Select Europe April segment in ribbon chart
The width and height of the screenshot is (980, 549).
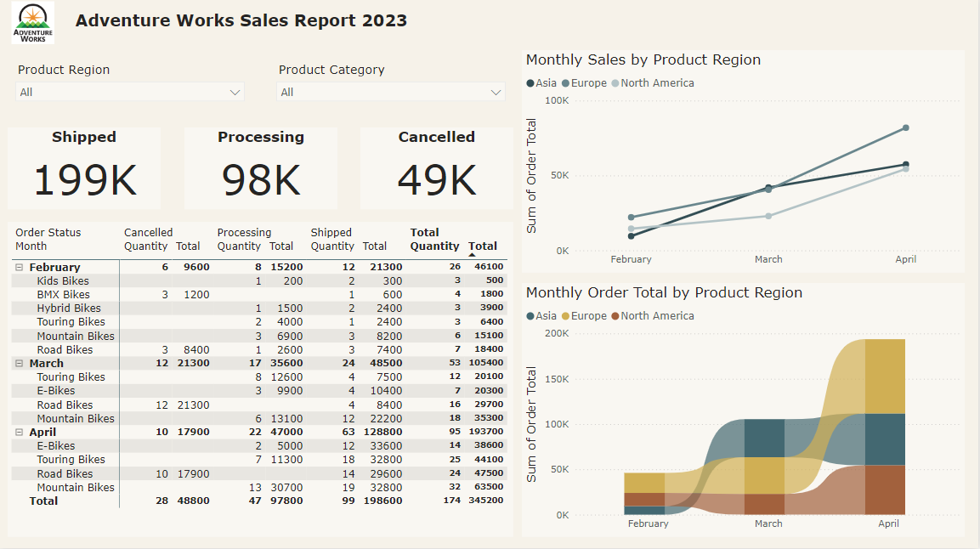[x=885, y=376]
